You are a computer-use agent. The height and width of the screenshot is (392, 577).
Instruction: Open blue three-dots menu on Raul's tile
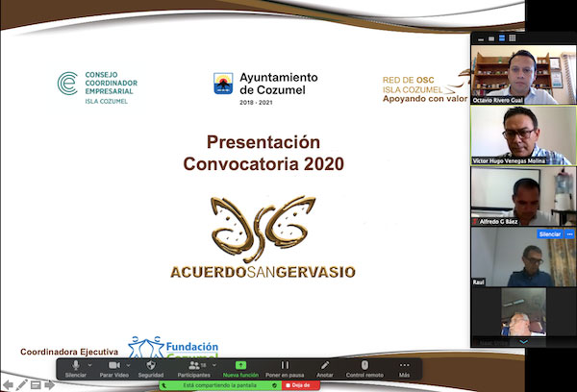(569, 234)
